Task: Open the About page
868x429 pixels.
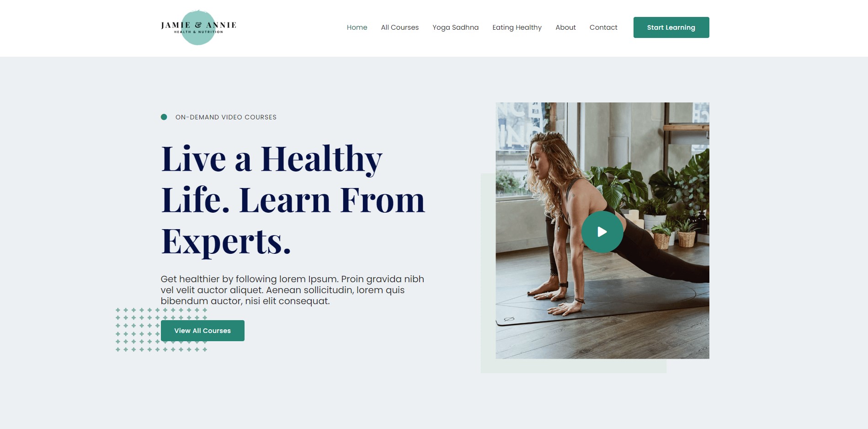Action: pos(565,27)
